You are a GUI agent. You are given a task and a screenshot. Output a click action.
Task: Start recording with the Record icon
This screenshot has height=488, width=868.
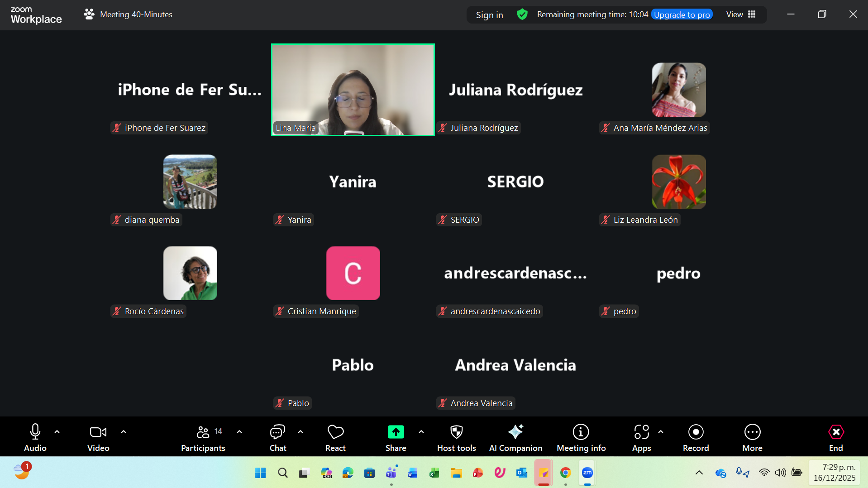pos(696,432)
